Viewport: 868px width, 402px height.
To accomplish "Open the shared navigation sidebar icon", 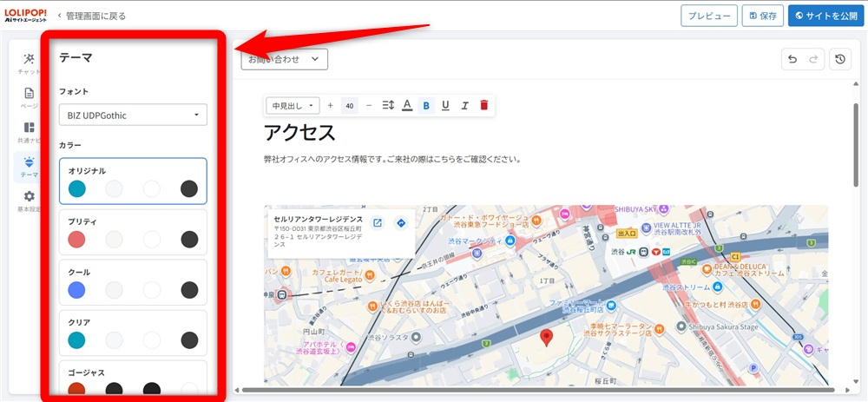I will coord(30,128).
